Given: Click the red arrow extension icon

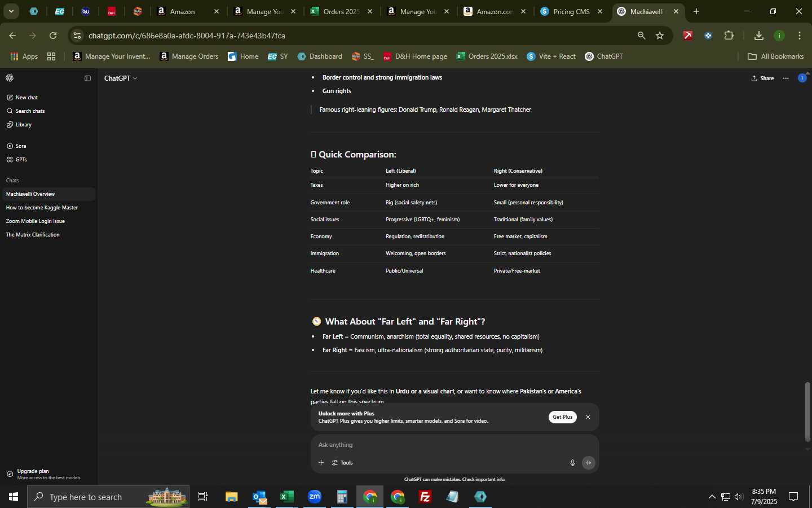Looking at the screenshot, I should click(688, 36).
